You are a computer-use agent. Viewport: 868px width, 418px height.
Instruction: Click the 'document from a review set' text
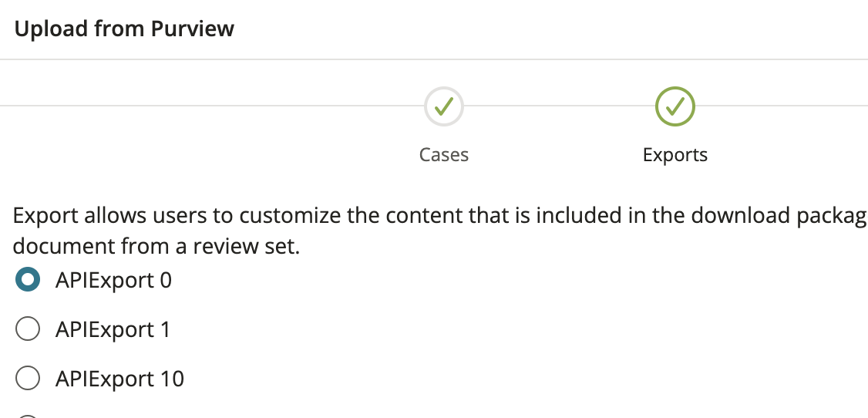156,246
